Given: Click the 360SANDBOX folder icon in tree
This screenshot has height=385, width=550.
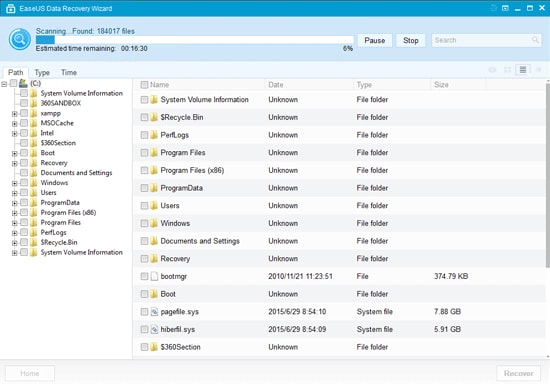Looking at the screenshot, I should [x=33, y=103].
